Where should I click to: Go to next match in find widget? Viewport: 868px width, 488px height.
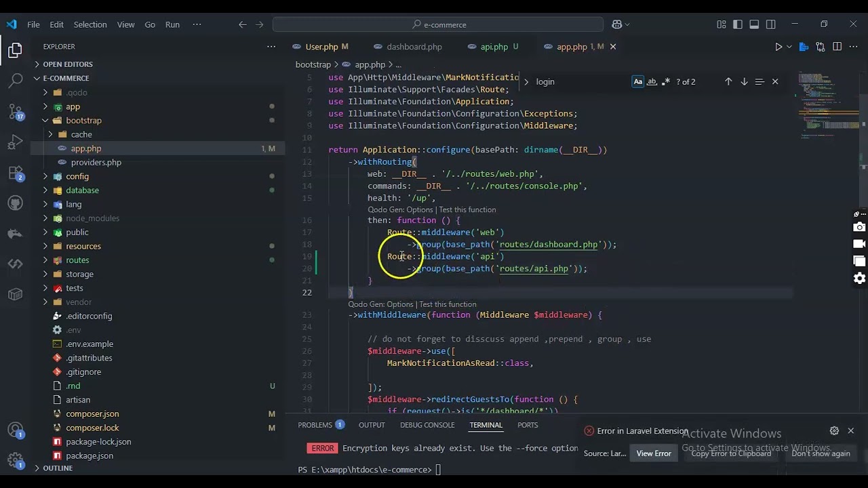(x=744, y=81)
